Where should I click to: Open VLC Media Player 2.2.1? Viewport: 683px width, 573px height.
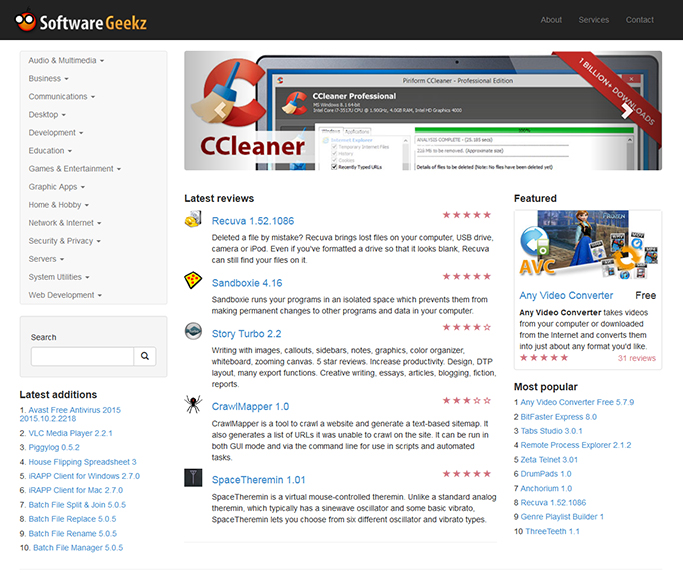71,433
